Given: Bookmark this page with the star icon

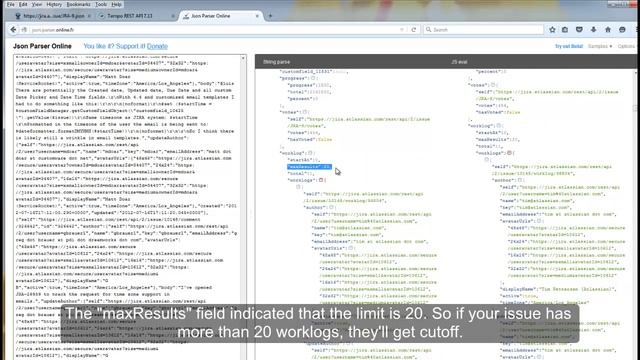Looking at the screenshot, I should [552, 30].
